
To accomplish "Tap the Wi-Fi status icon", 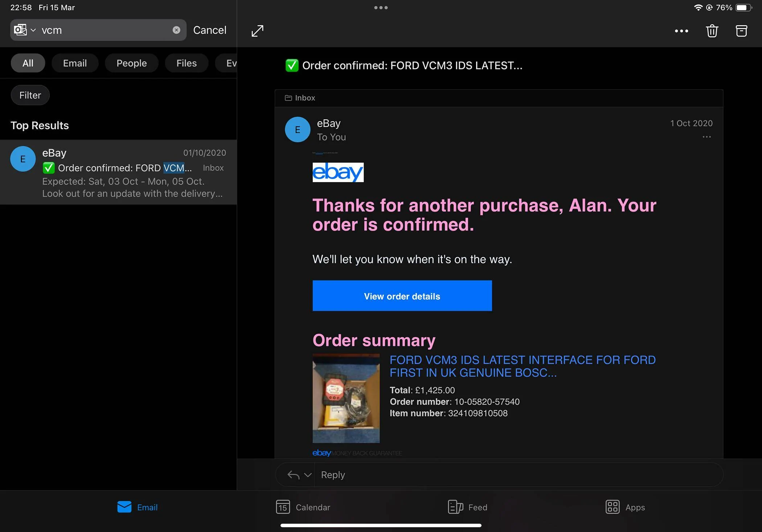I will (698, 8).
